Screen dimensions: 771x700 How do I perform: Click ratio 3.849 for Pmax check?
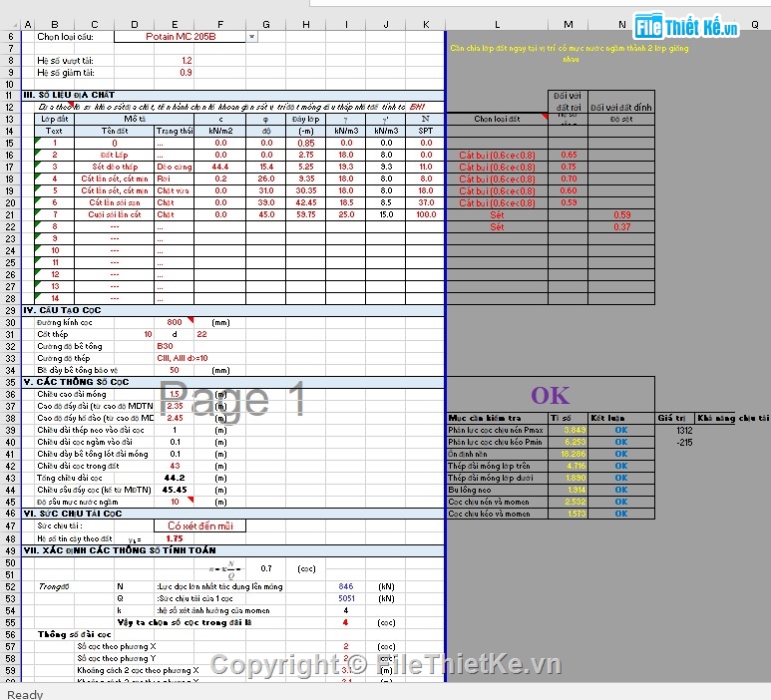[569, 430]
